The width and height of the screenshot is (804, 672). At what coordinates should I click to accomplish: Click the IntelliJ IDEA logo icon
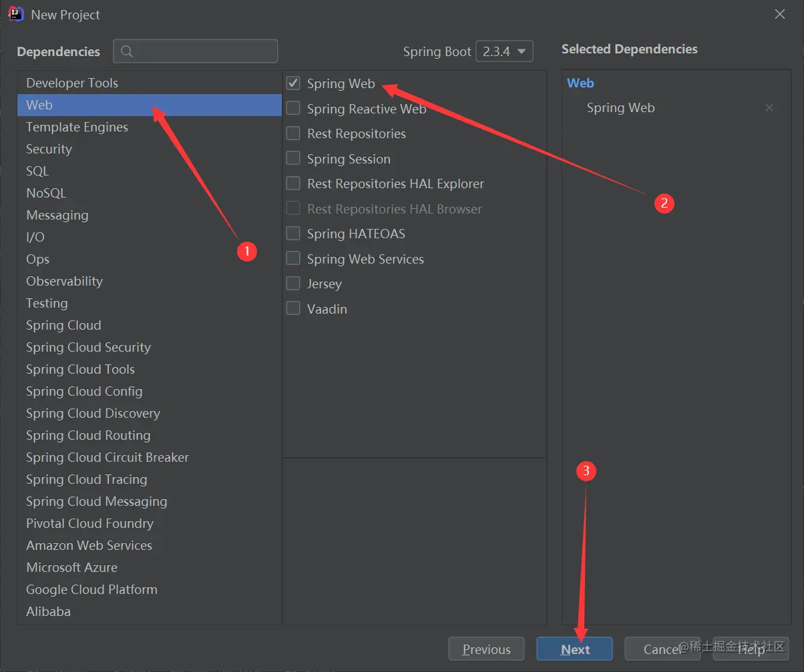16,14
